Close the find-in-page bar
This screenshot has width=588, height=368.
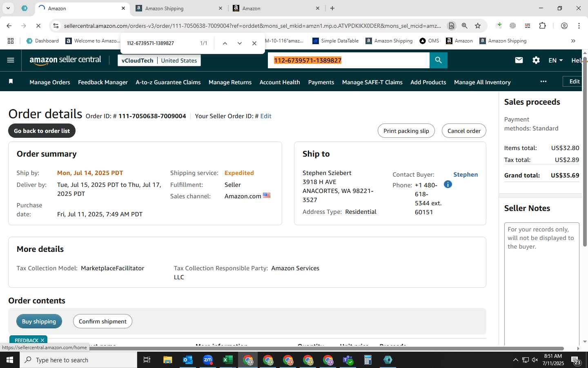pos(254,43)
